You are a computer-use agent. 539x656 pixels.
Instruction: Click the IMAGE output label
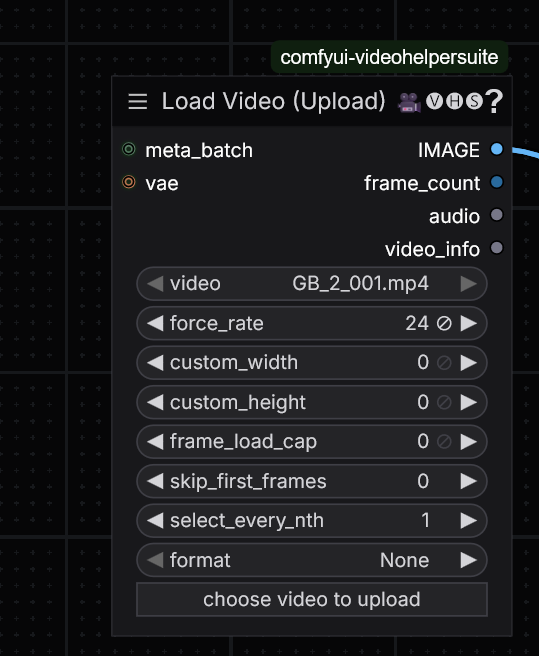(x=449, y=150)
